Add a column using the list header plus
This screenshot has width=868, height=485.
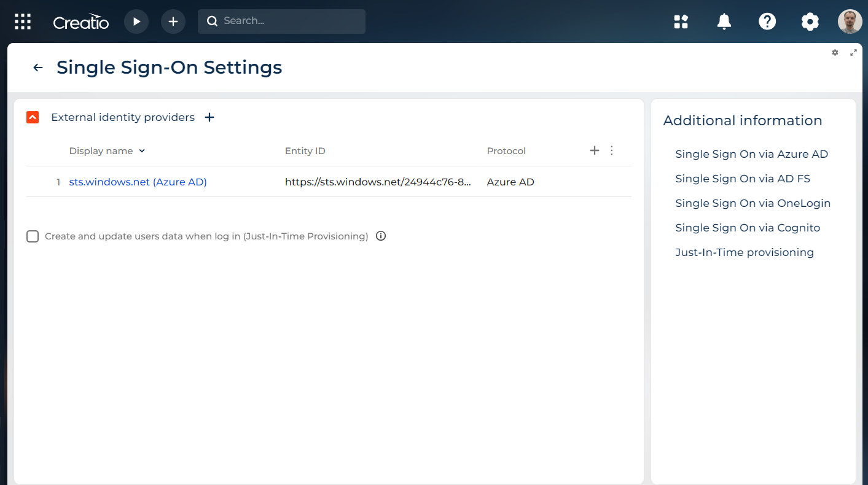[594, 150]
